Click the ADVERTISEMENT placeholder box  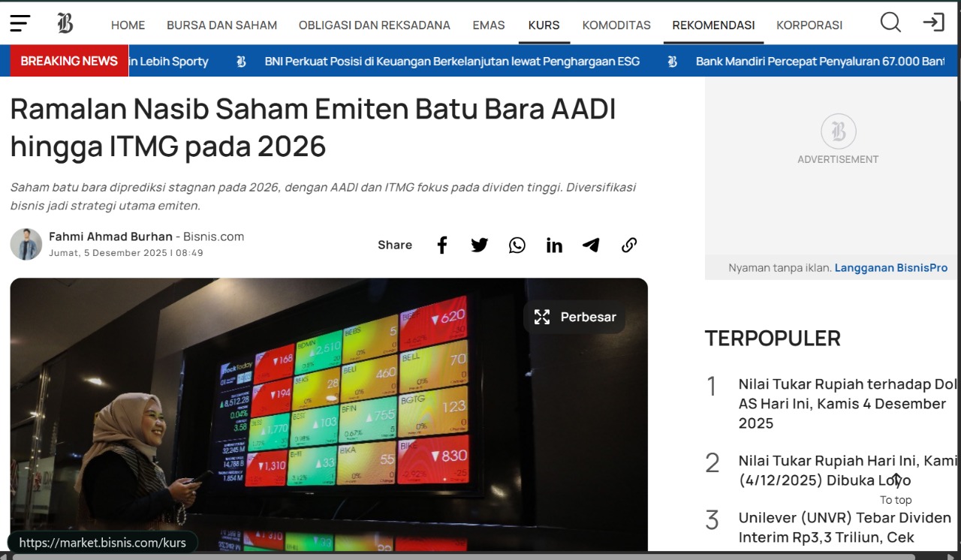[x=833, y=166]
